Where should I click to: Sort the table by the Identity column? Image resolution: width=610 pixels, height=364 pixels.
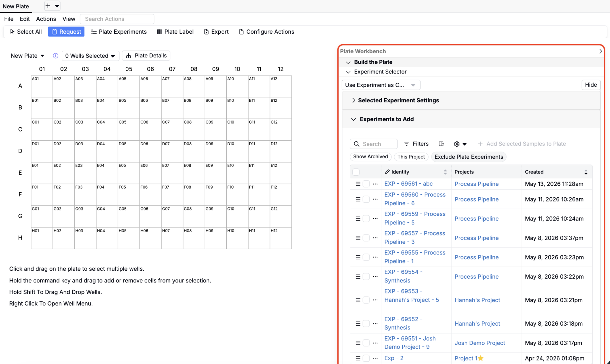pos(445,172)
